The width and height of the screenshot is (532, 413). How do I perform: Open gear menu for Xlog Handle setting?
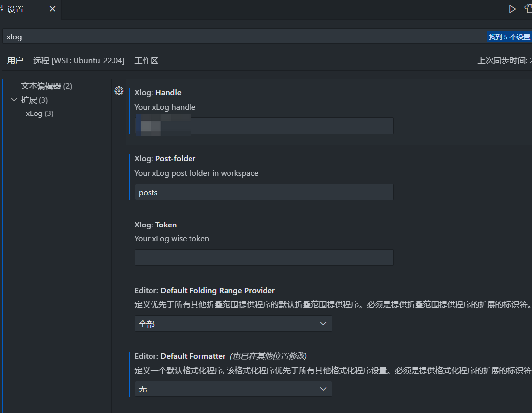pos(119,91)
